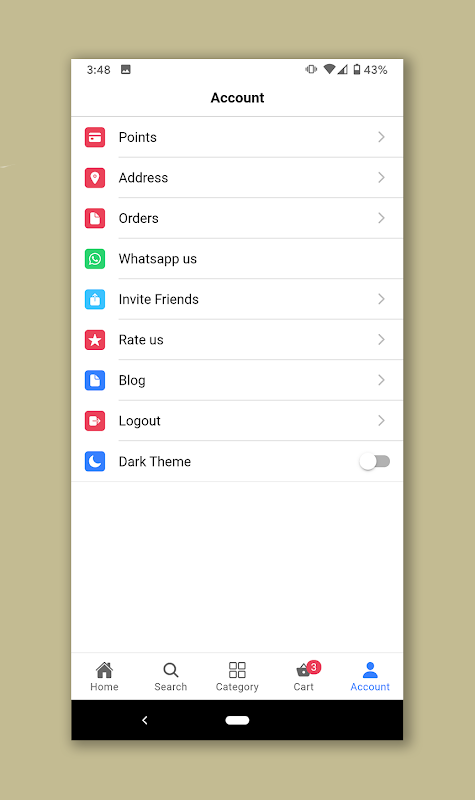Viewport: 475px width, 800px height.
Task: Tap the Android back navigation arrow
Action: pos(145,720)
